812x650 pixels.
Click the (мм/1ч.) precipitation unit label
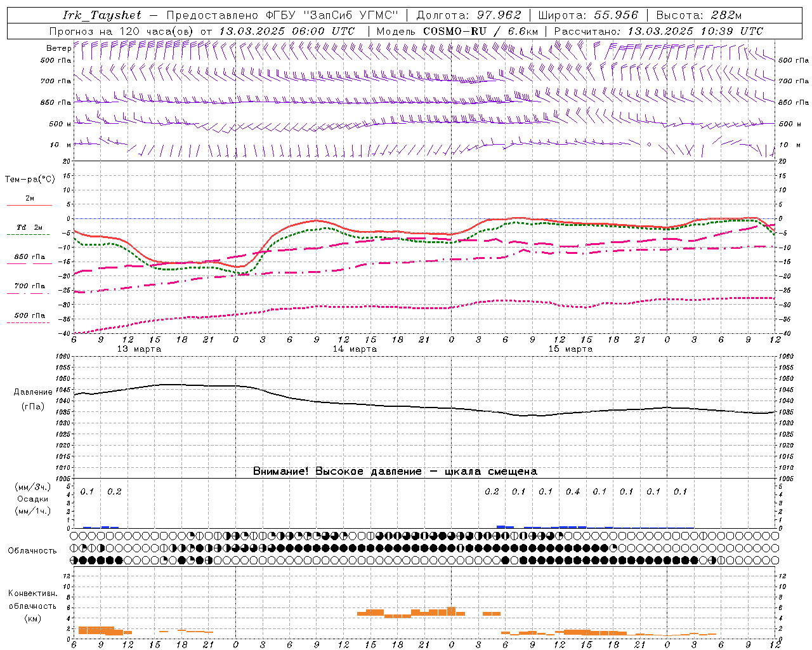coord(33,511)
